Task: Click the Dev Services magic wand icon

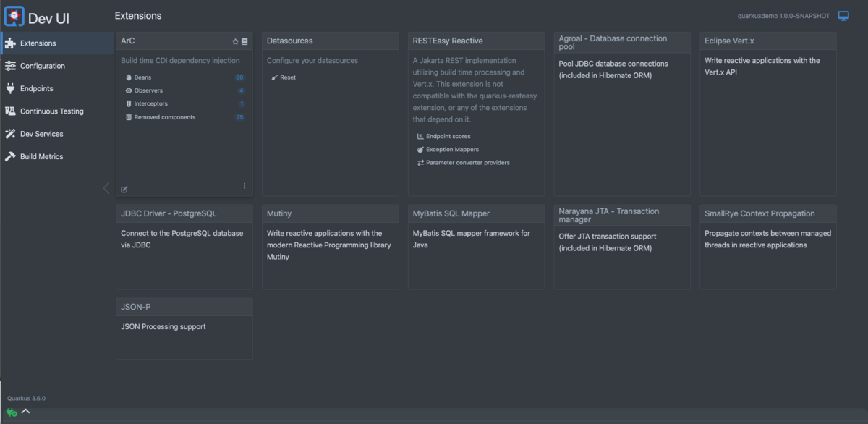Action: (10, 134)
